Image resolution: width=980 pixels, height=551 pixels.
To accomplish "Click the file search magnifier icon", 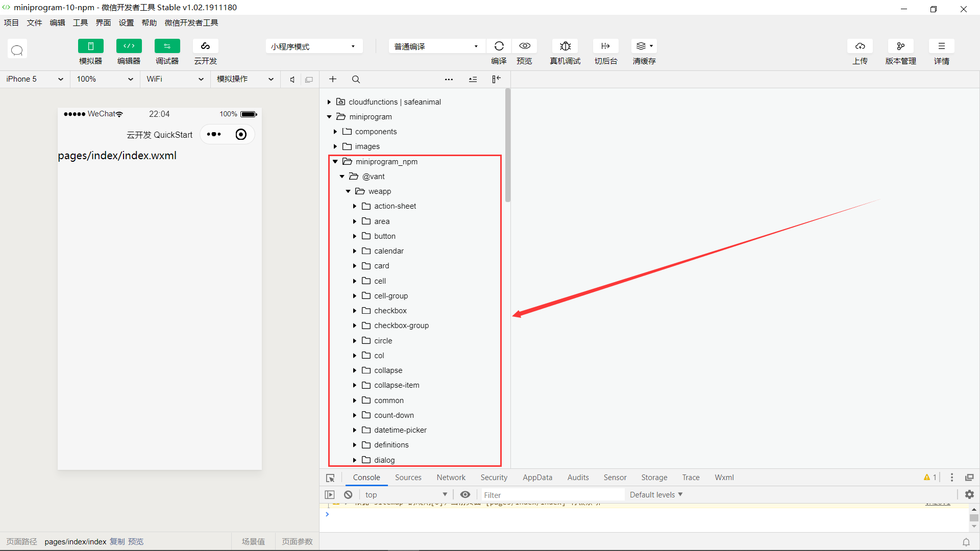I will tap(356, 80).
